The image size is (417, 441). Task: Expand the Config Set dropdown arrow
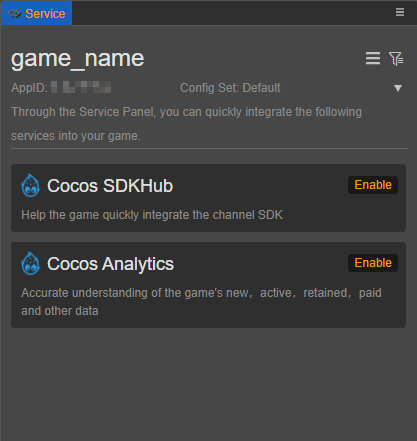(398, 88)
